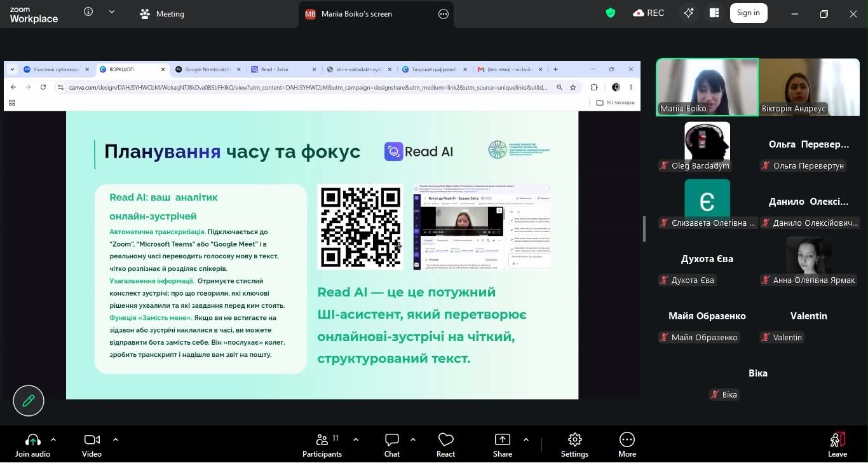The height and width of the screenshot is (463, 868).
Task: Click the back arrow in shared browser
Action: click(x=13, y=87)
